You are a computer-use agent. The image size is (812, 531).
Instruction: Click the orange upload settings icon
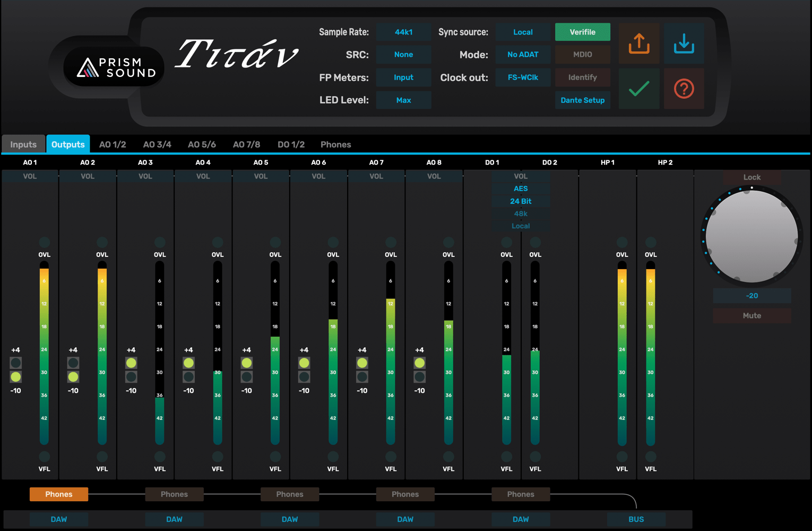639,44
